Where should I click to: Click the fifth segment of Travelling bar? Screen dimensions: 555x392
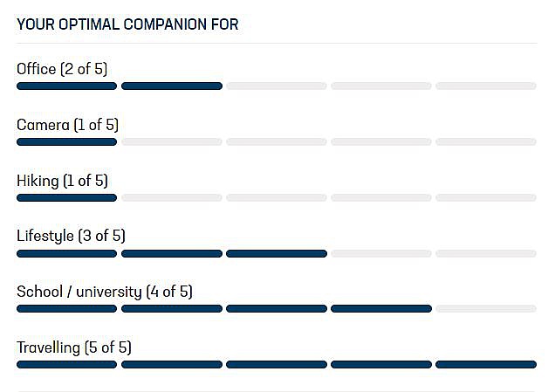(486, 364)
